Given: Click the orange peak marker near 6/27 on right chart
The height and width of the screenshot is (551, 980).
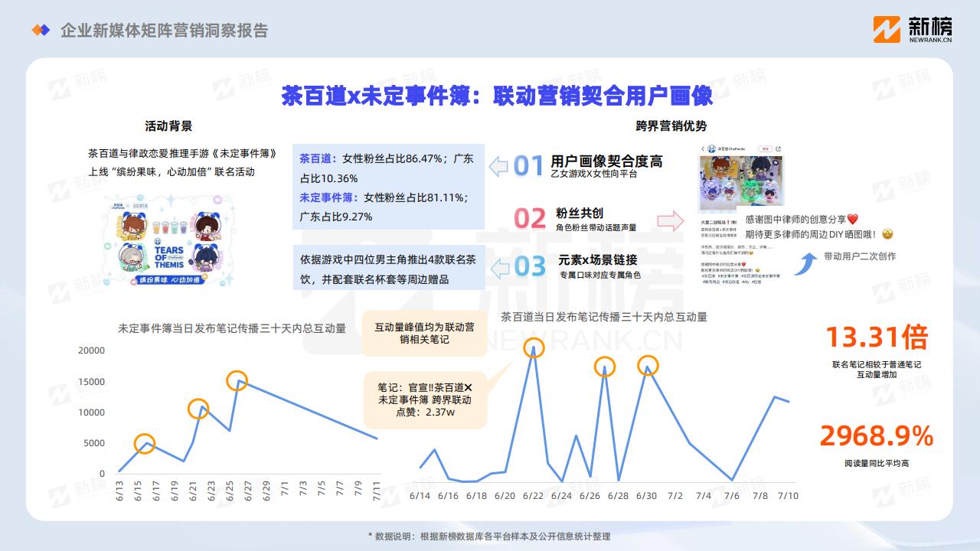Looking at the screenshot, I should tap(605, 367).
